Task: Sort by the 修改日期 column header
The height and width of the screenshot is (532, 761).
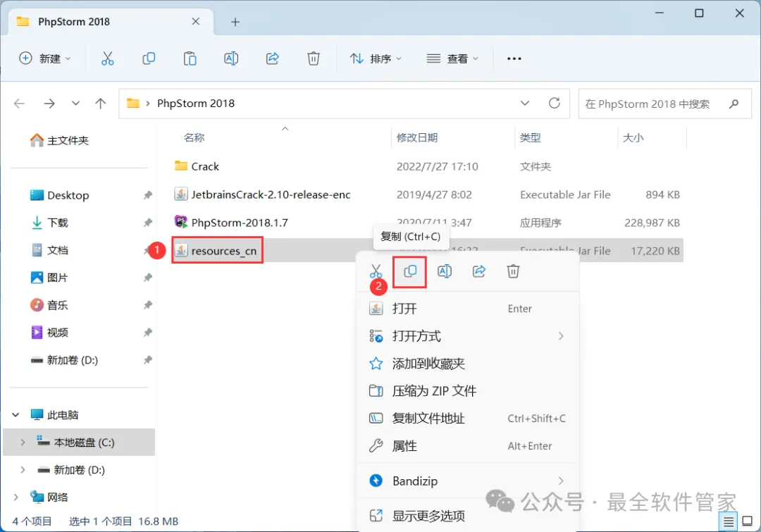Action: (x=417, y=138)
